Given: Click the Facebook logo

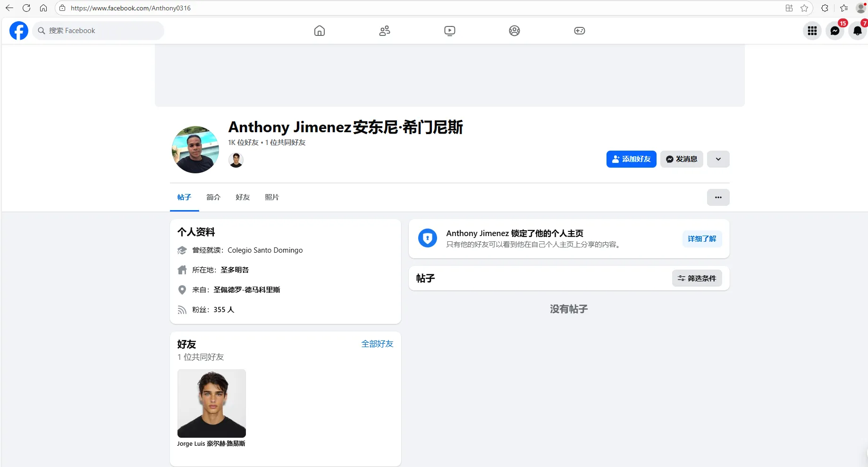Looking at the screenshot, I should tap(18, 30).
